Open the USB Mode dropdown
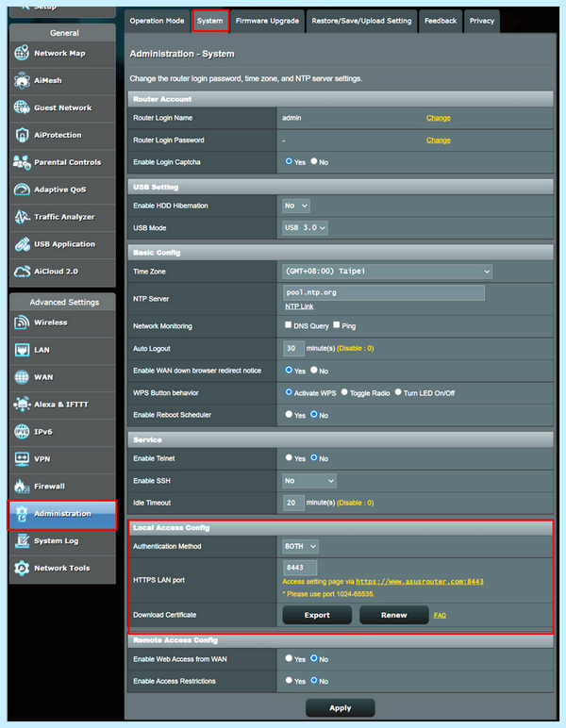The height and width of the screenshot is (728, 566). (x=305, y=228)
